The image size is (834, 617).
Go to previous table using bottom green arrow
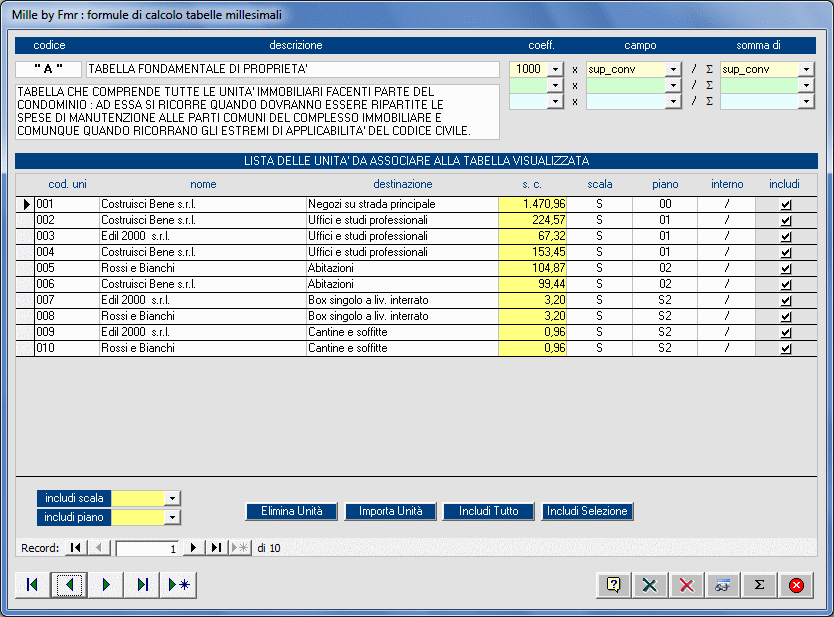coord(69,585)
